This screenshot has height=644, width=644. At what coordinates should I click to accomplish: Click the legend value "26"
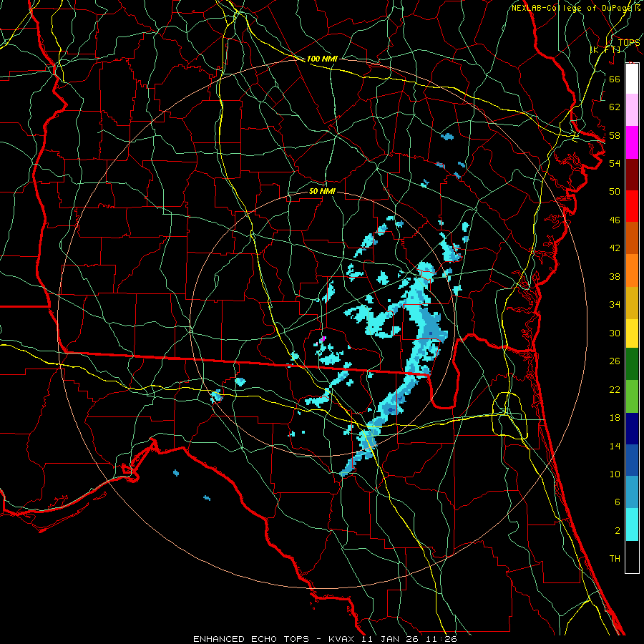(x=615, y=361)
